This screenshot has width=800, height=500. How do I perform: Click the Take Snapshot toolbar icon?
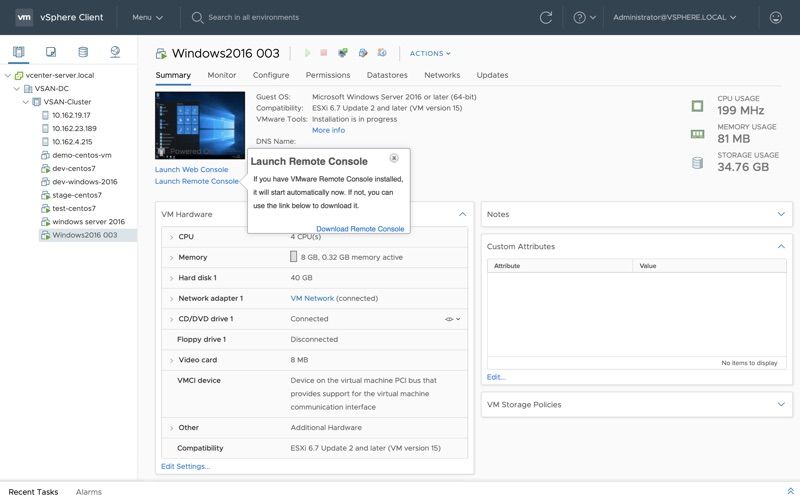coord(382,53)
